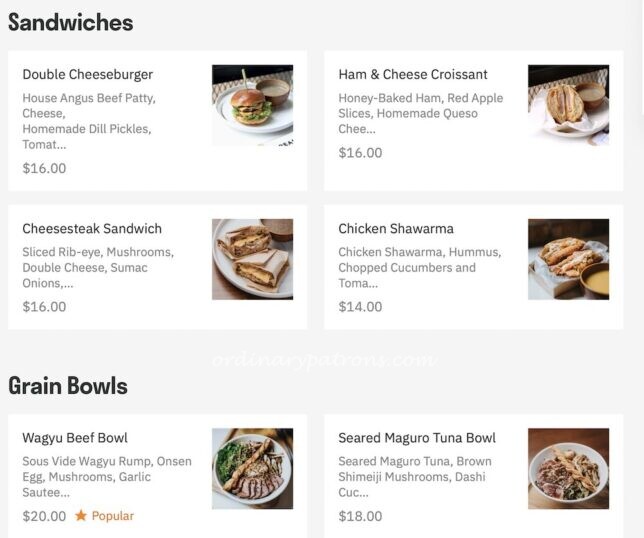644x538 pixels.
Task: Click the Double Cheeseburger $16.00 price
Action: coord(44,168)
